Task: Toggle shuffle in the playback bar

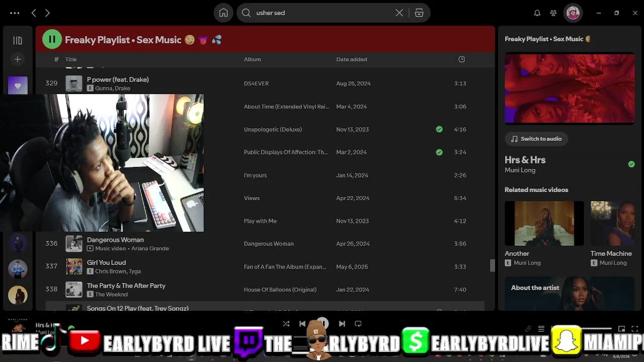Action: pos(286,324)
